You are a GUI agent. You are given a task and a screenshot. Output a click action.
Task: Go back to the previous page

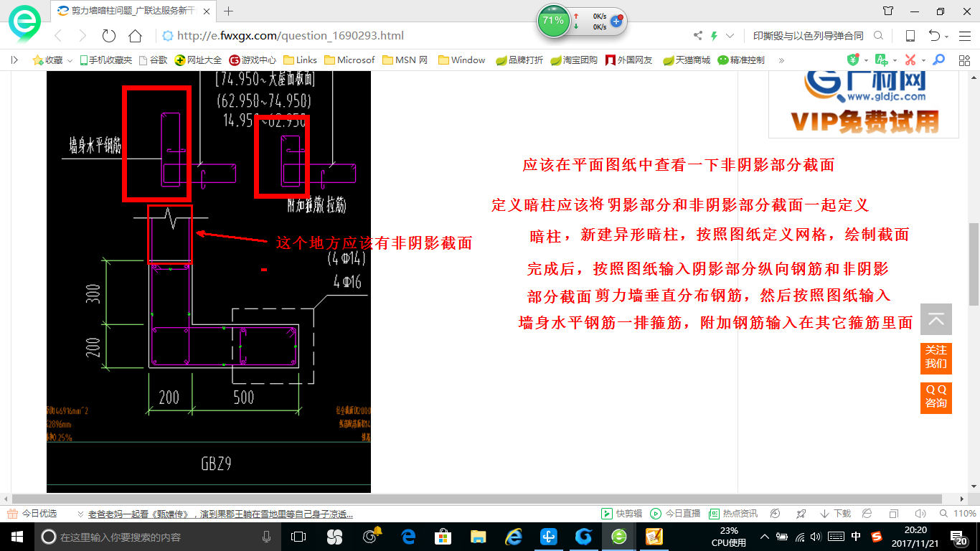[x=59, y=36]
